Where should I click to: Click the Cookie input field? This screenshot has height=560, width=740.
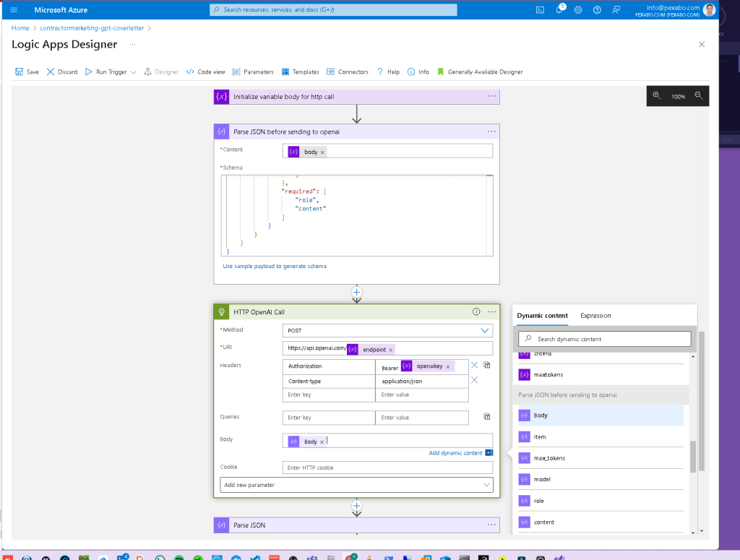click(387, 468)
